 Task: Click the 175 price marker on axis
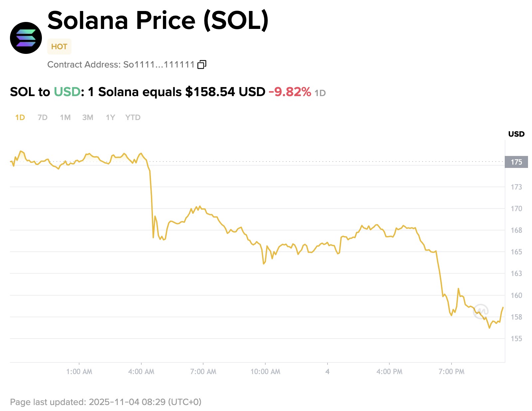(516, 162)
